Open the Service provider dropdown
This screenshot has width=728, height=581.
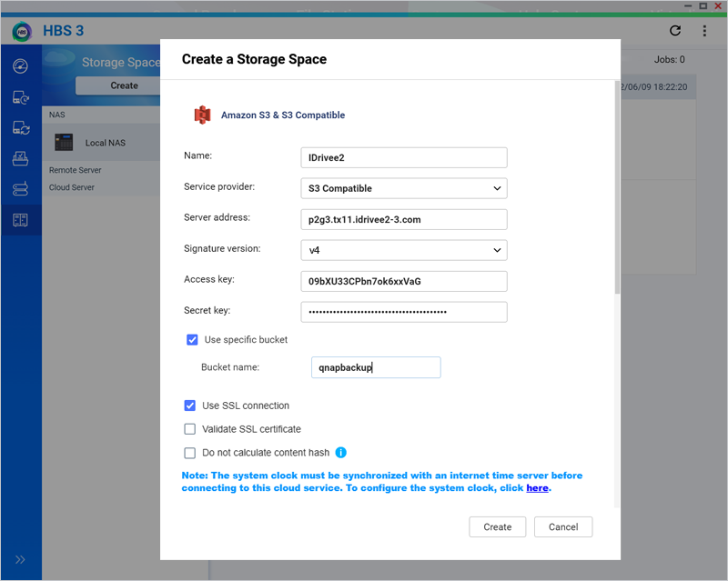click(x=403, y=188)
